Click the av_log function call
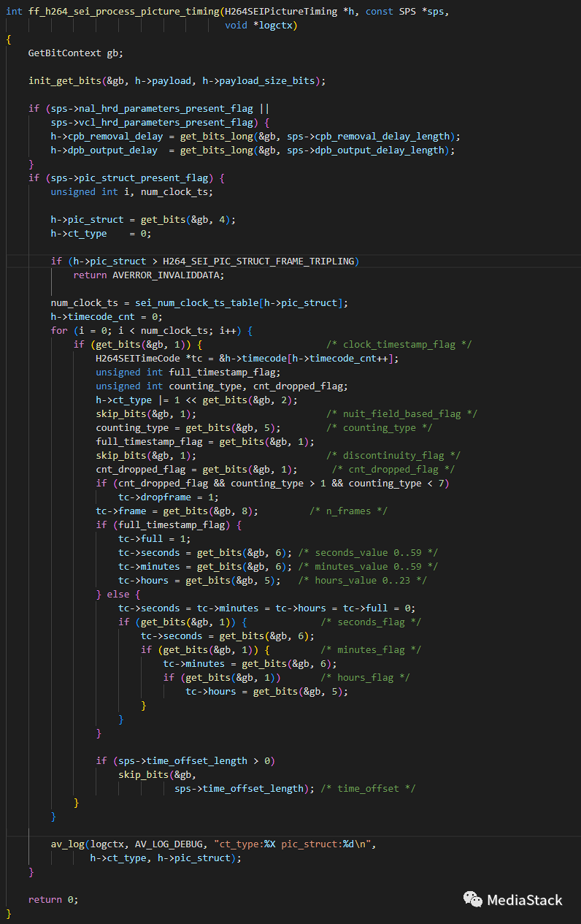Screen dimensions: 581x924 click(x=67, y=844)
